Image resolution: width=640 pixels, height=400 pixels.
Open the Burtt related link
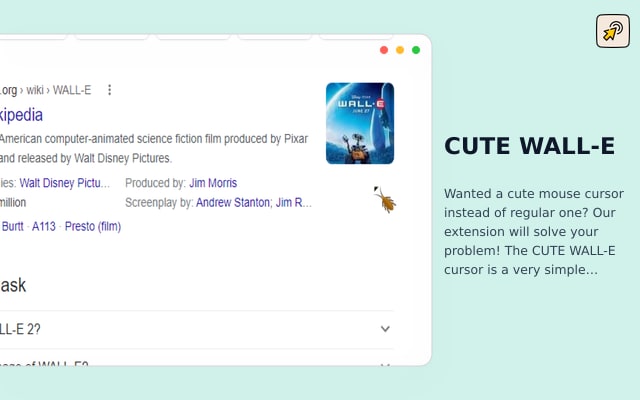[12, 226]
